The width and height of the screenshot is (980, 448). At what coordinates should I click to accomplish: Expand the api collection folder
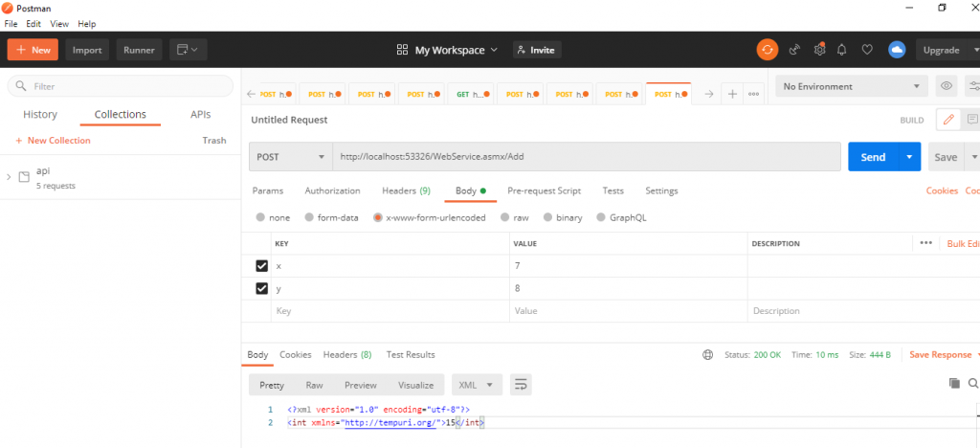[10, 177]
